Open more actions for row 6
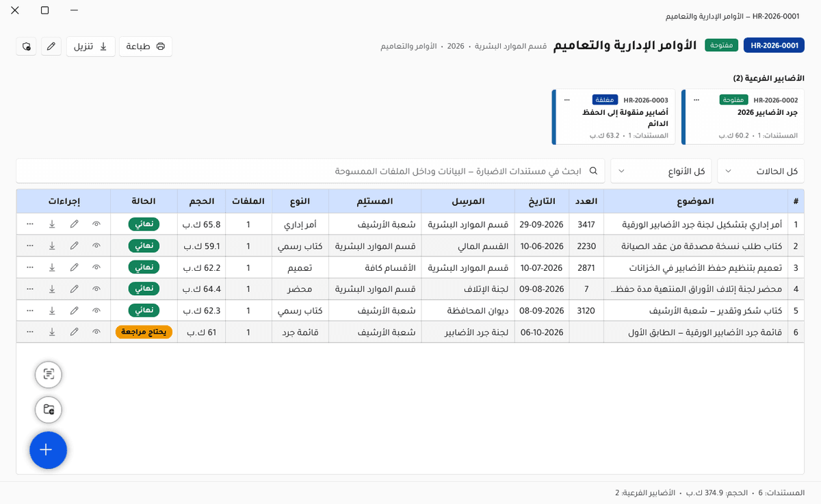The image size is (821, 504). click(29, 332)
